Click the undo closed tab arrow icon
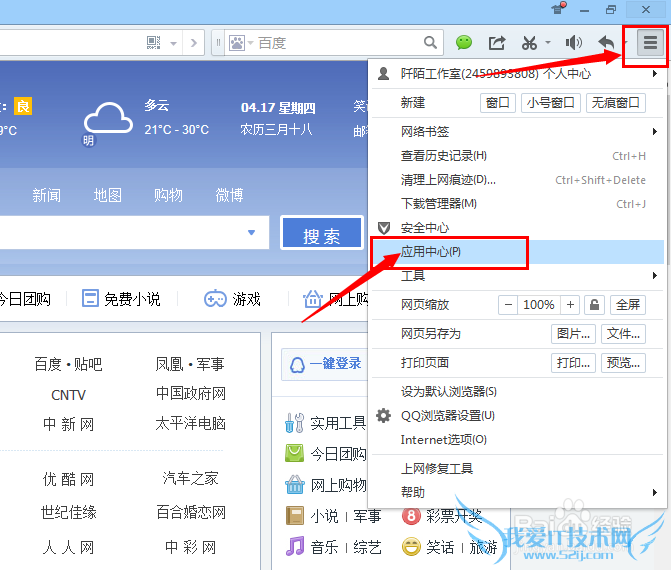Viewport: 671px width, 570px height. pos(606,42)
